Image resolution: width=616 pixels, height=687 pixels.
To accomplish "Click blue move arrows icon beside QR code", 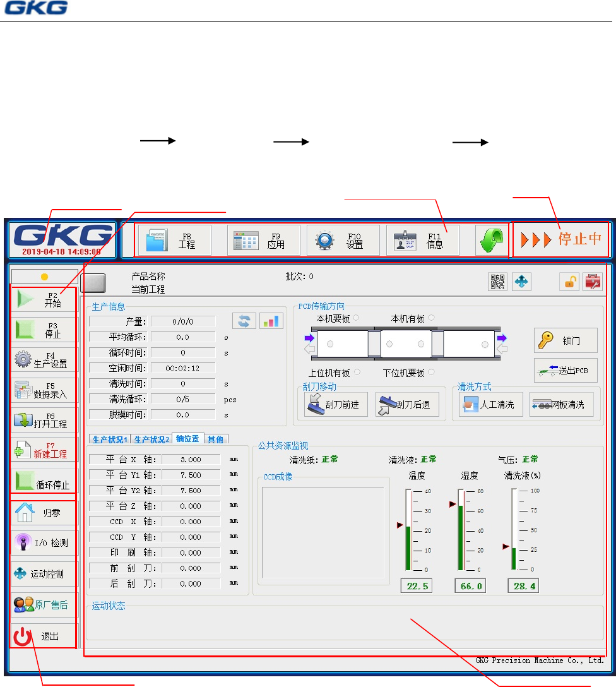I will pos(521,282).
